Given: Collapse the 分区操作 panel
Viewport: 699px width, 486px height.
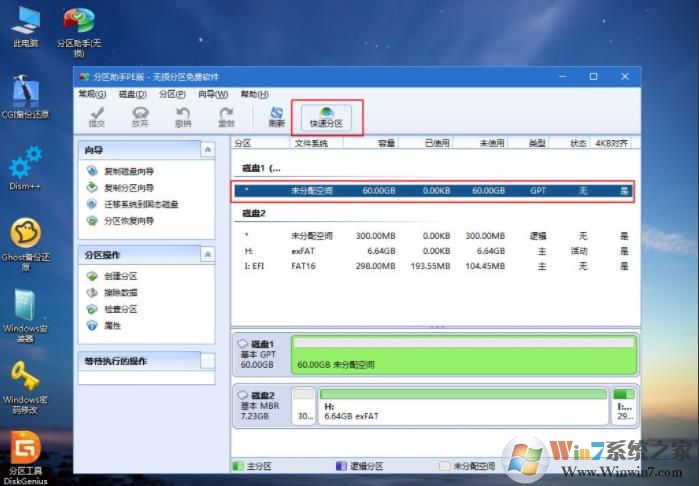Looking at the screenshot, I should click(x=207, y=255).
